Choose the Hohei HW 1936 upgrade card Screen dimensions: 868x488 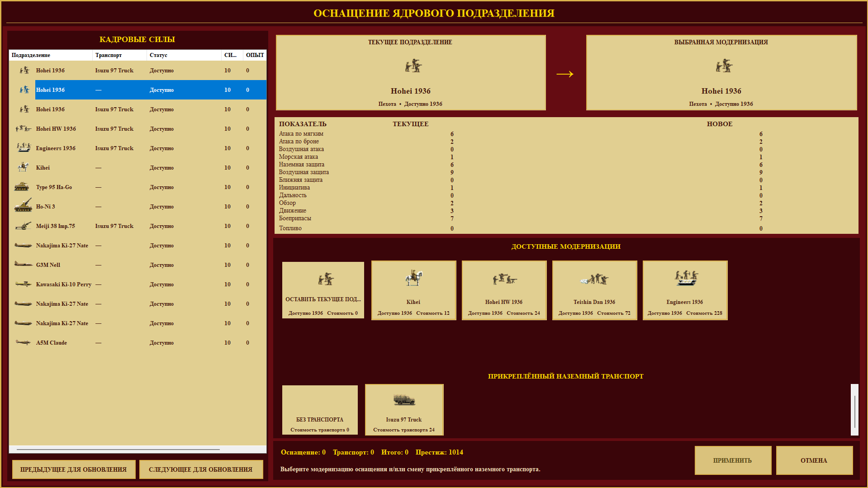[x=504, y=290]
